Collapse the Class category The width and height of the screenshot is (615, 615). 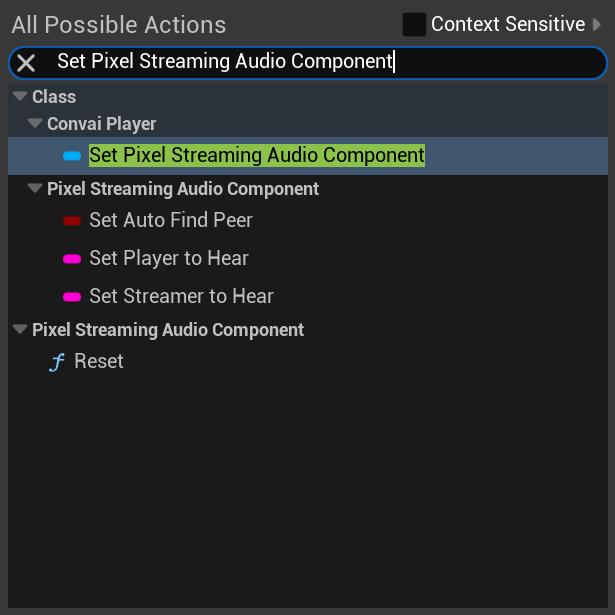20,96
